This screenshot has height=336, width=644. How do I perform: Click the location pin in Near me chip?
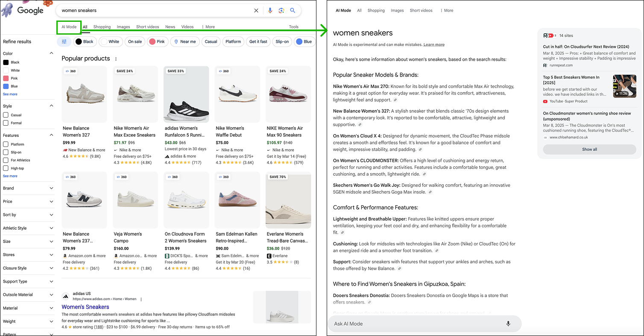[x=176, y=41]
